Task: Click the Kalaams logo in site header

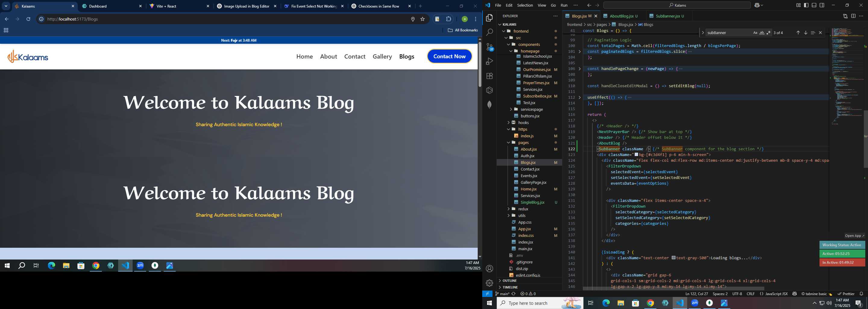Action: tap(28, 57)
